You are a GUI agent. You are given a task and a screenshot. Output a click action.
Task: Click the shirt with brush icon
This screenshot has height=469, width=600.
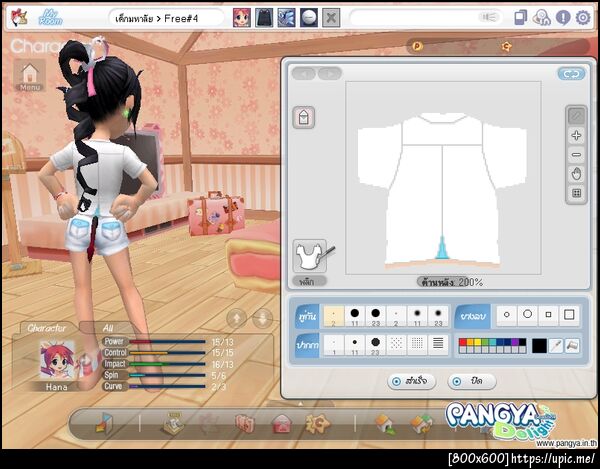(310, 256)
